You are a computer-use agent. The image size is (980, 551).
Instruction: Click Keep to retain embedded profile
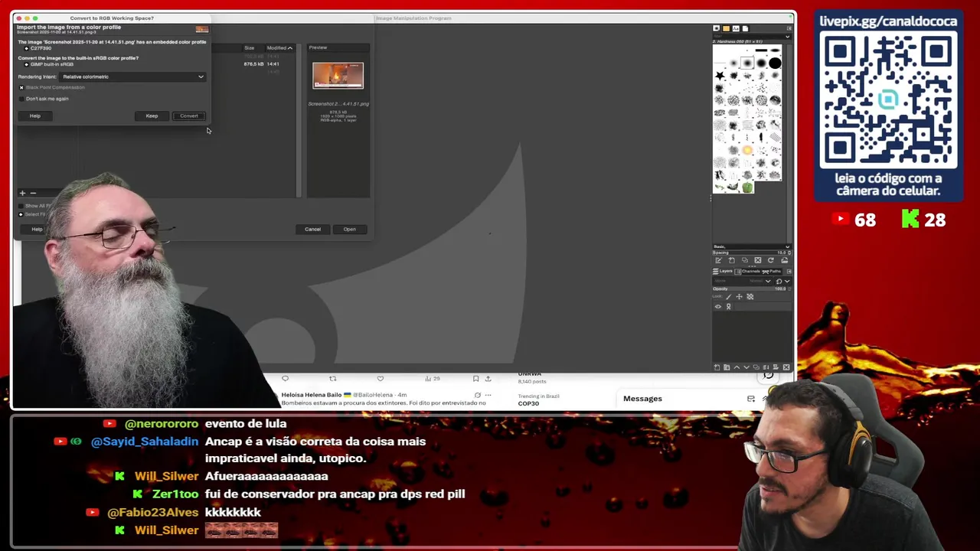click(152, 116)
